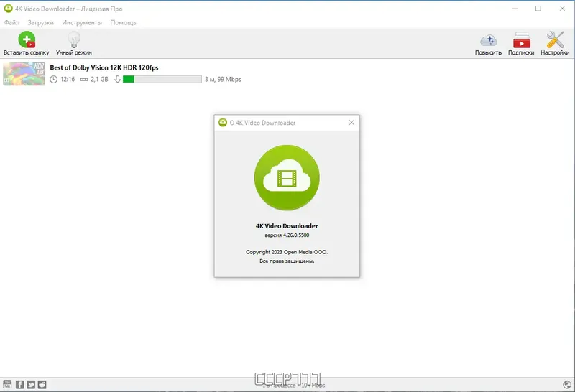
Task: Click the large green cloud logo in dialog
Action: pyautogui.click(x=287, y=177)
